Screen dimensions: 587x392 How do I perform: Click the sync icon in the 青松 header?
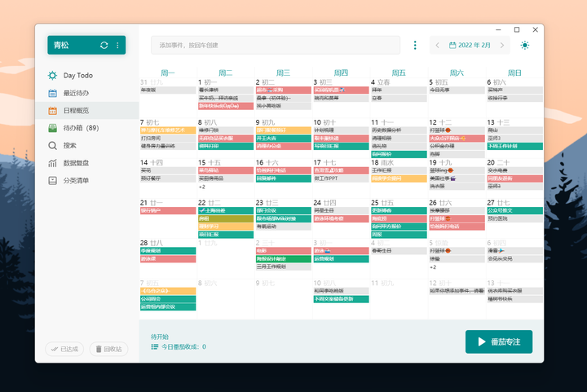[x=104, y=46]
